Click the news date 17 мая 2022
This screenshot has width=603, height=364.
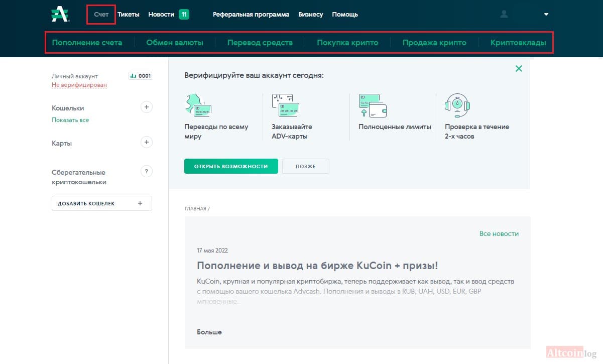point(212,250)
